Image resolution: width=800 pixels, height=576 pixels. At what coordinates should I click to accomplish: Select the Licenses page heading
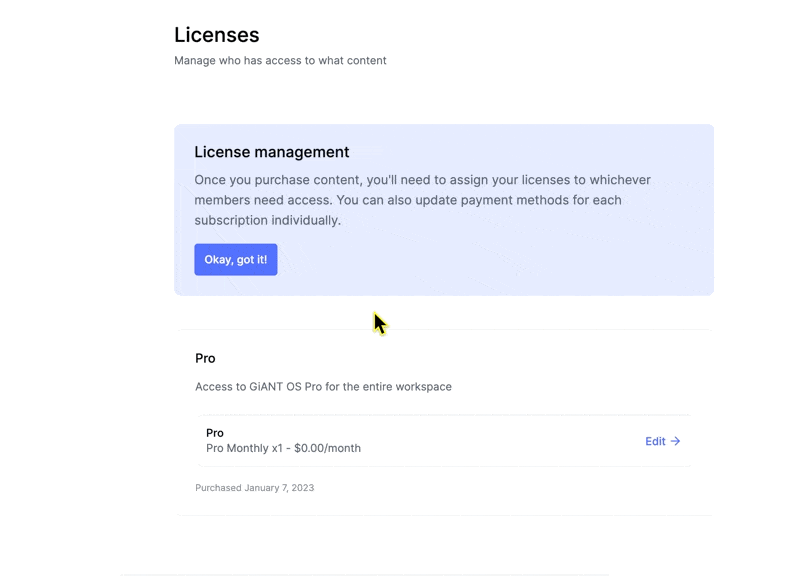(217, 35)
